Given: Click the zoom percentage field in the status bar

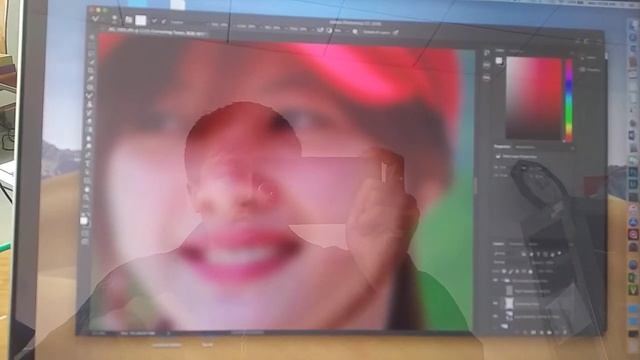Looking at the screenshot, I should (x=98, y=333).
